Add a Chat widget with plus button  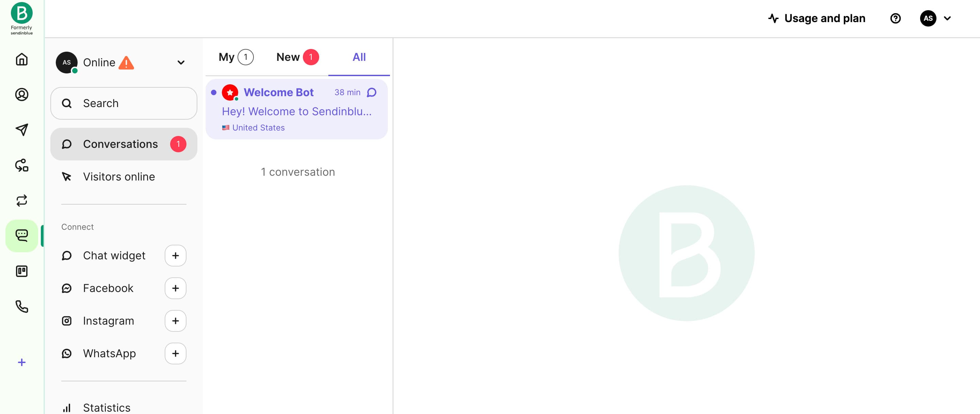(175, 256)
